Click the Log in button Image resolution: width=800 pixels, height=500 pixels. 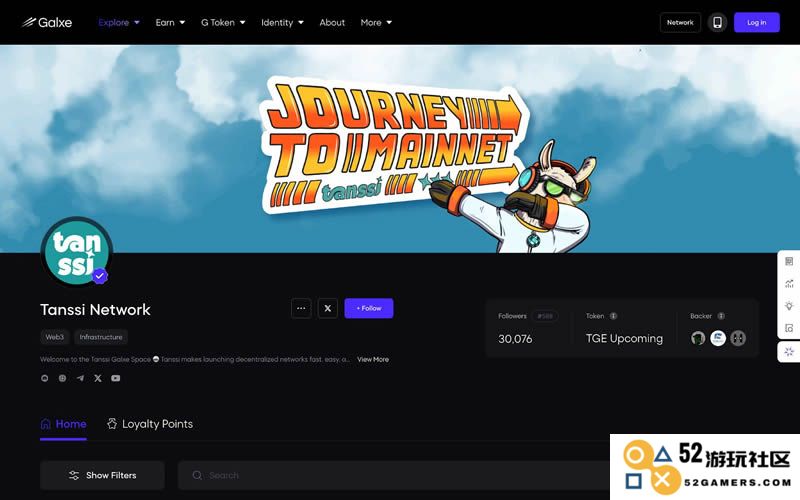pyautogui.click(x=757, y=22)
